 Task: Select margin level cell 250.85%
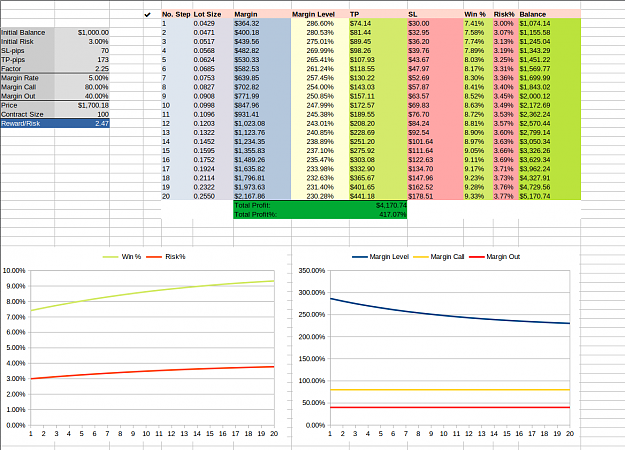[320, 96]
